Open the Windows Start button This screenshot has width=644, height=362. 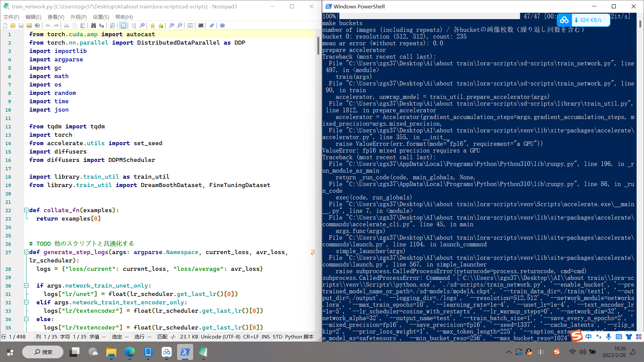point(10,352)
